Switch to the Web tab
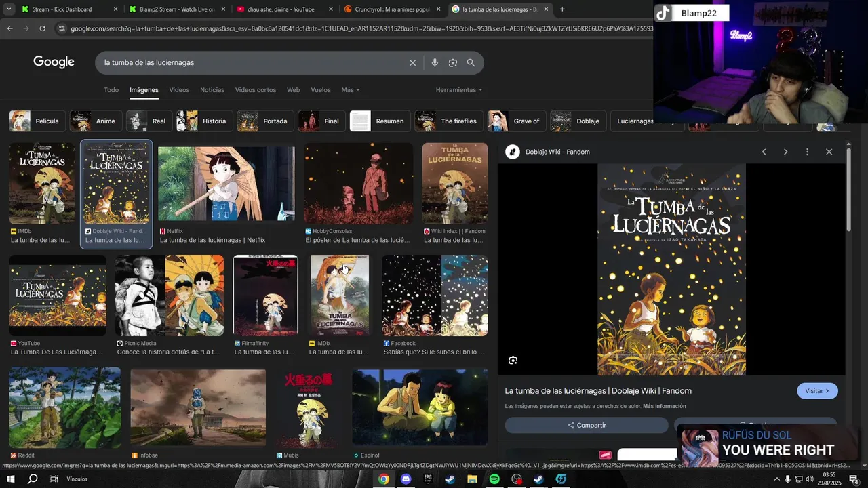This screenshot has width=868, height=488. pyautogui.click(x=293, y=90)
